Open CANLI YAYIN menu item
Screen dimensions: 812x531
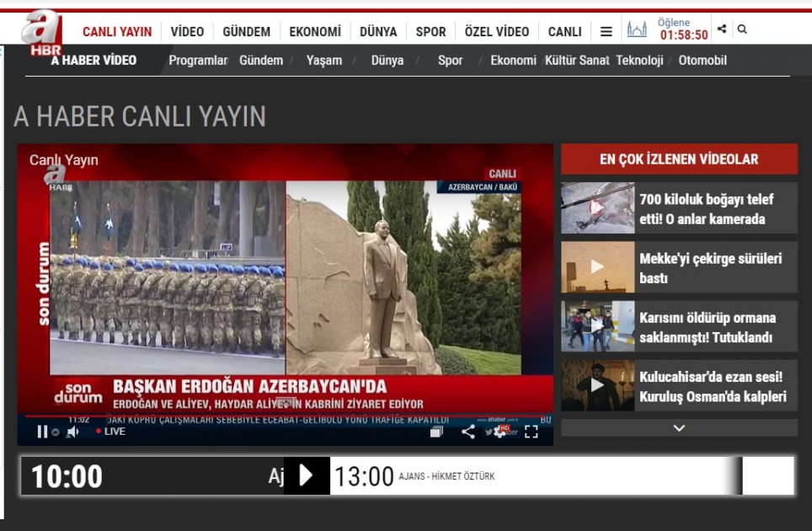coord(117,31)
